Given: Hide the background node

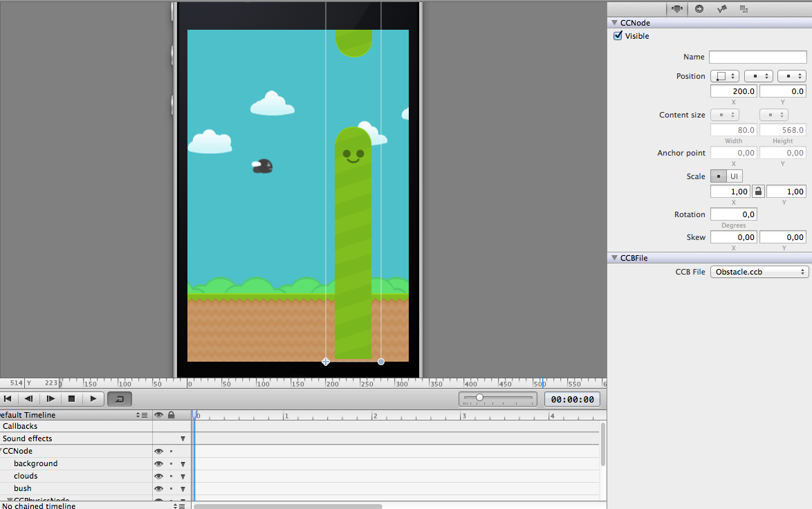Looking at the screenshot, I should (158, 464).
